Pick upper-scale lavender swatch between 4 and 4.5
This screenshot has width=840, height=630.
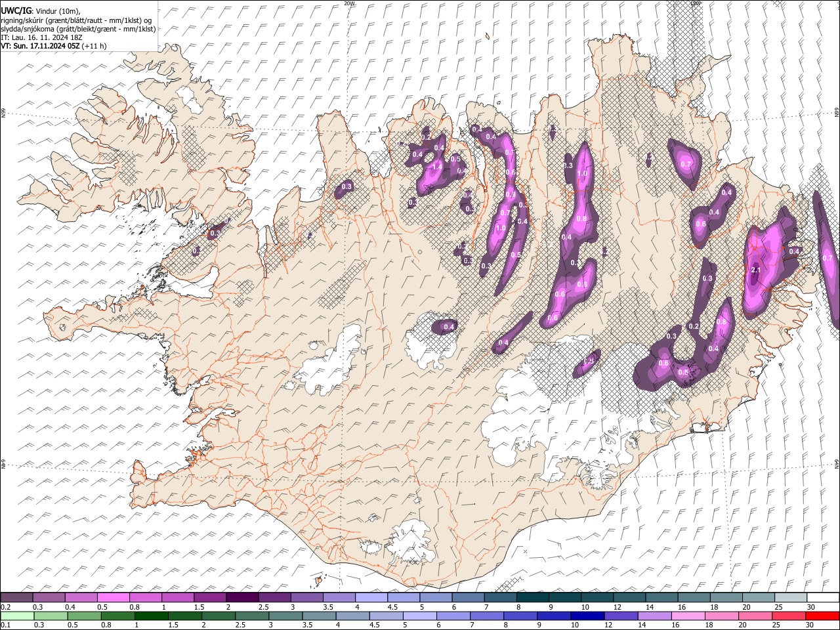(371, 598)
